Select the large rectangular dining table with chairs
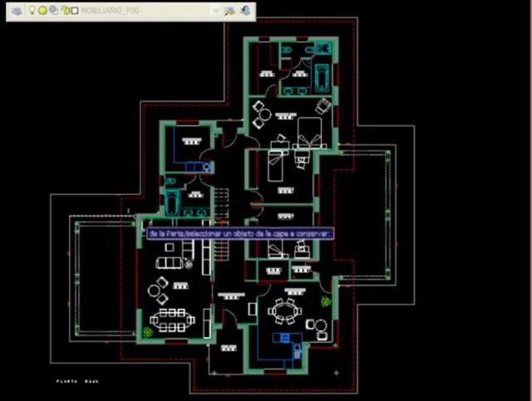Viewport: 532px width, 401px height. [172, 320]
